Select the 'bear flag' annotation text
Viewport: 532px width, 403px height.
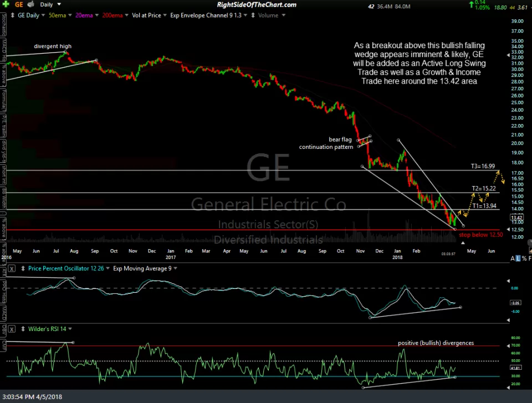tap(340, 139)
